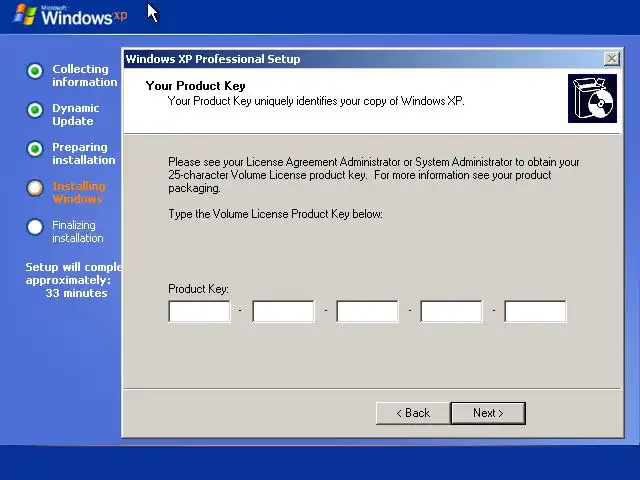640x480 pixels.
Task: Select the second Product Key field
Action: coord(283,311)
